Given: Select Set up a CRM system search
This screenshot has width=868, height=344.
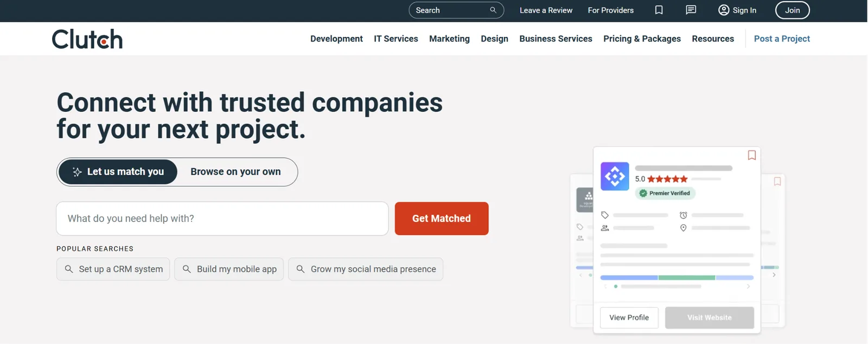Looking at the screenshot, I should [x=113, y=269].
